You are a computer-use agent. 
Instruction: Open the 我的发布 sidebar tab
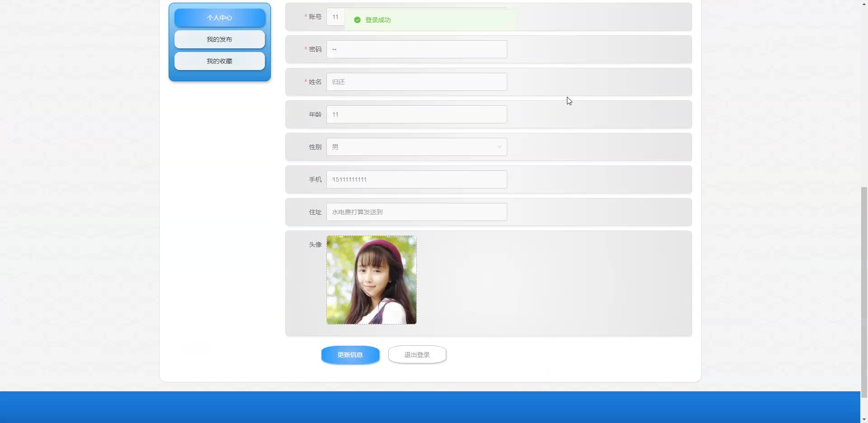click(x=220, y=39)
